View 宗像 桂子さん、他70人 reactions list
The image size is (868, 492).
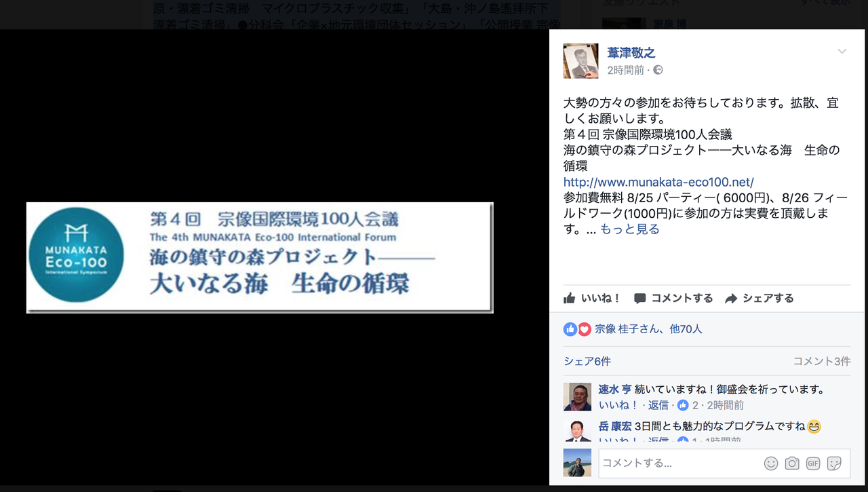pos(648,329)
